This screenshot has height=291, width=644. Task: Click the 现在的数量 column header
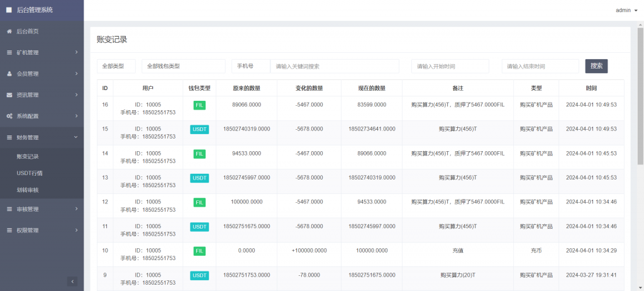click(x=372, y=88)
